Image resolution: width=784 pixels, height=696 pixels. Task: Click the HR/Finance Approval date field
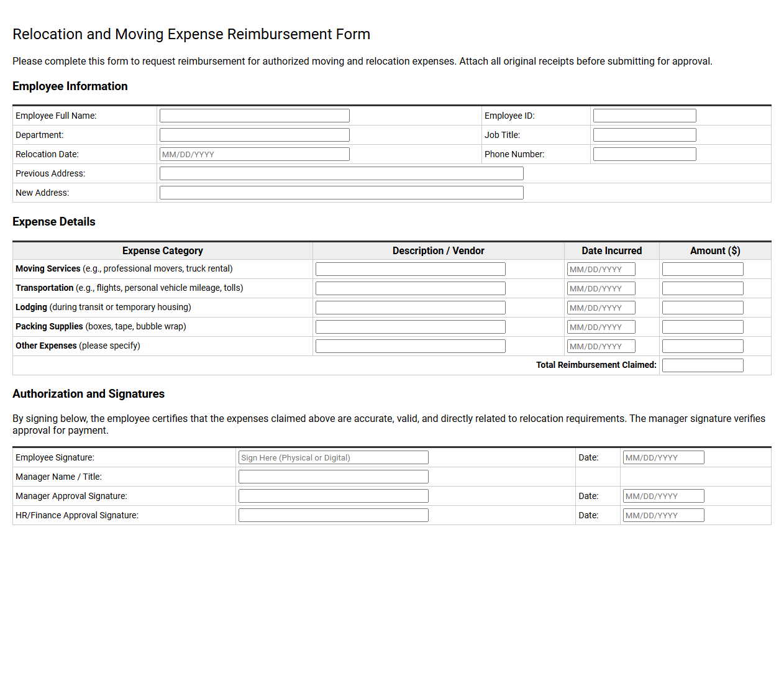click(x=663, y=515)
